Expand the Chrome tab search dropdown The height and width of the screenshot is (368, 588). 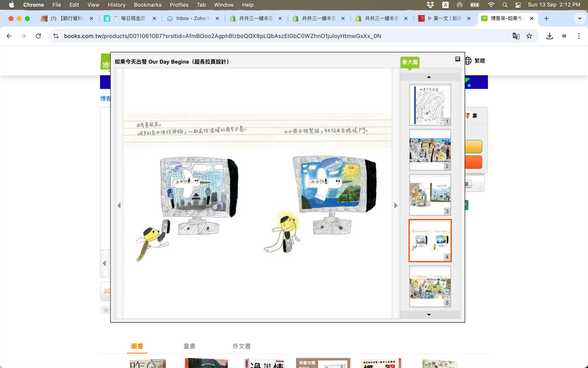pyautogui.click(x=580, y=19)
